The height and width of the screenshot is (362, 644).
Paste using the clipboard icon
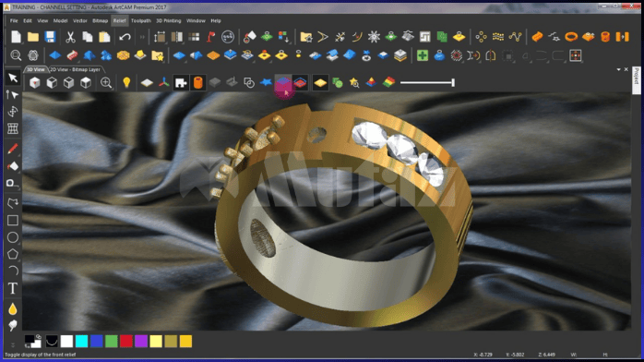coord(104,37)
